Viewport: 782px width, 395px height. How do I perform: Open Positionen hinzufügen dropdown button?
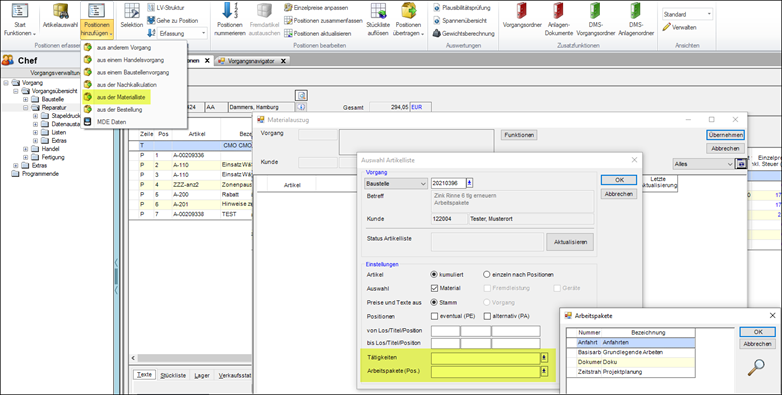tap(97, 20)
